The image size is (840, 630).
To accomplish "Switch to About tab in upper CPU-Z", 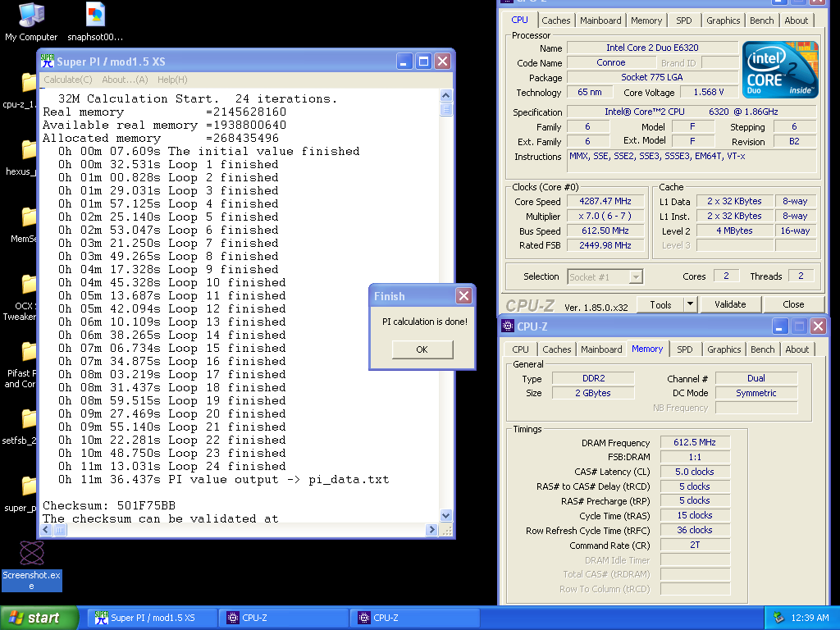I will coord(796,21).
